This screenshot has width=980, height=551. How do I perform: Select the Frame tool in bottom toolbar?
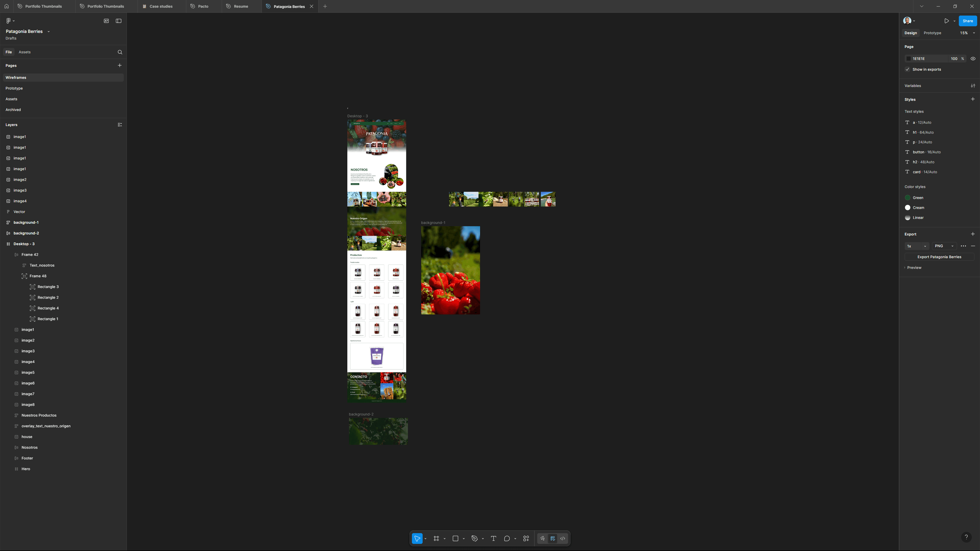tap(436, 539)
